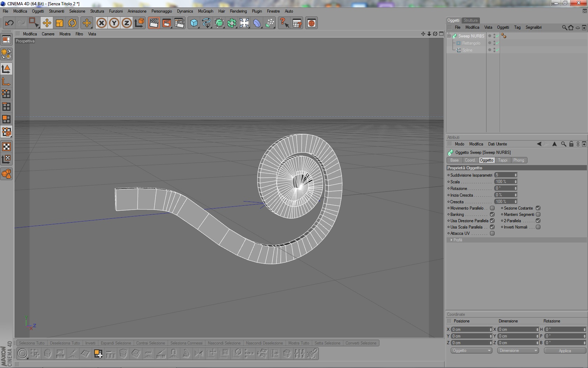This screenshot has height=368, width=588.
Task: Toggle Z axis lock icon
Action: tap(127, 23)
